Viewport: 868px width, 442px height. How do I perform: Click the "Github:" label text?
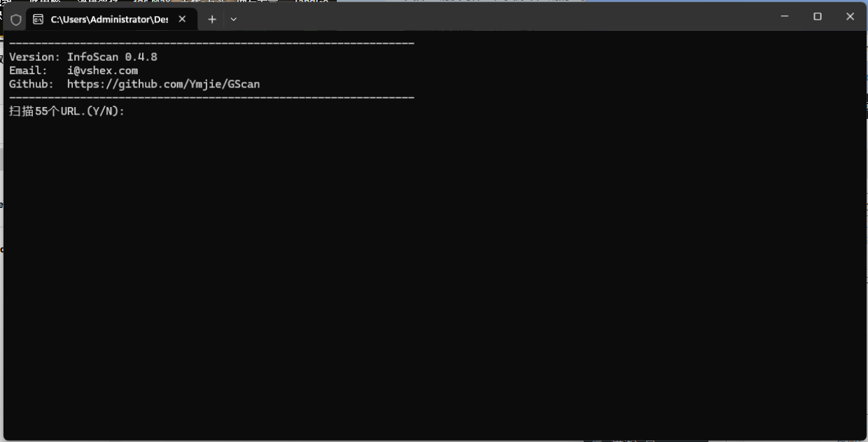pos(31,84)
